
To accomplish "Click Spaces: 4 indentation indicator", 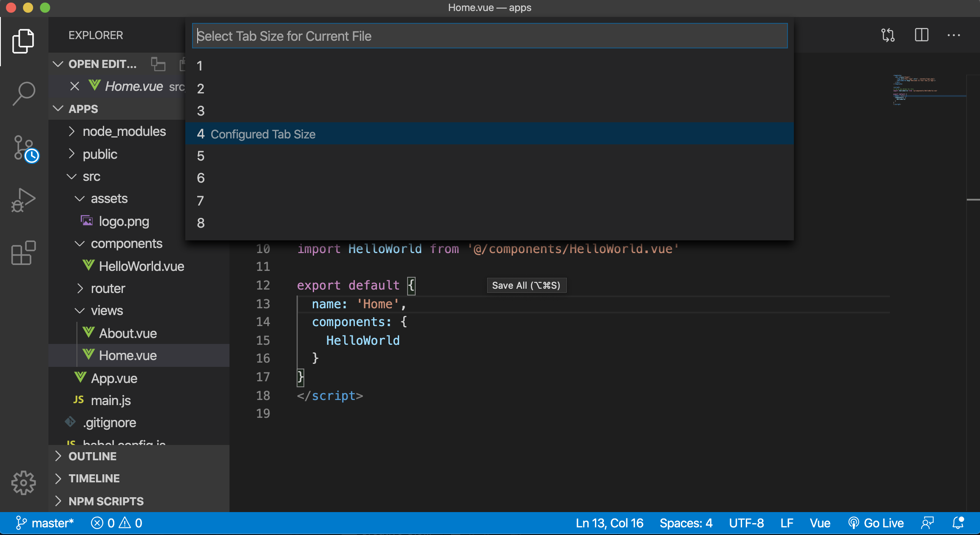I will coord(686,523).
